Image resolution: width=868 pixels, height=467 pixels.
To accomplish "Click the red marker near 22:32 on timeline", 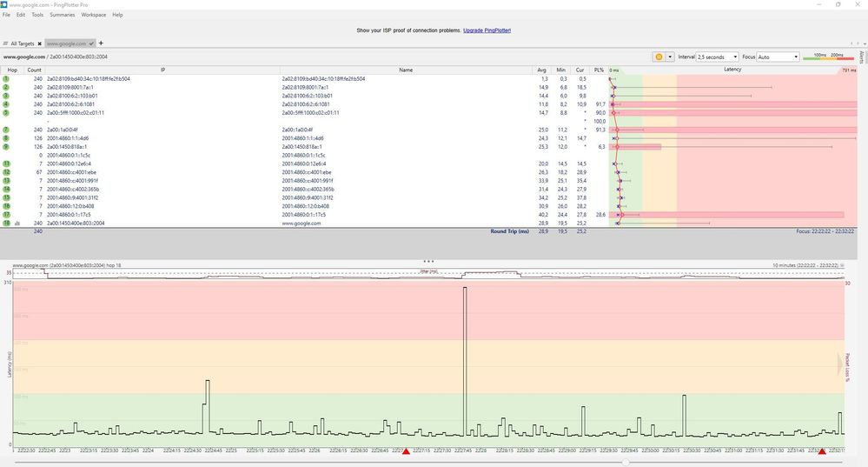I will [x=822, y=451].
